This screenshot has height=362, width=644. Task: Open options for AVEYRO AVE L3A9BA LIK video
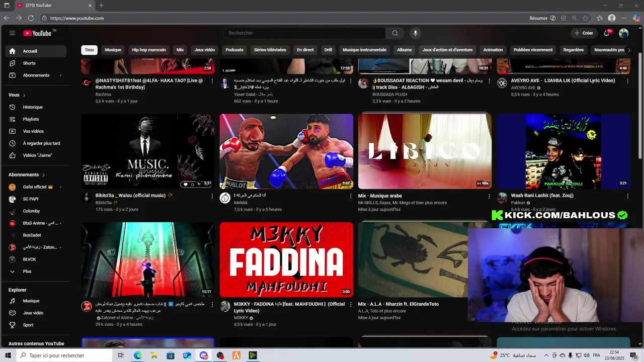[628, 81]
